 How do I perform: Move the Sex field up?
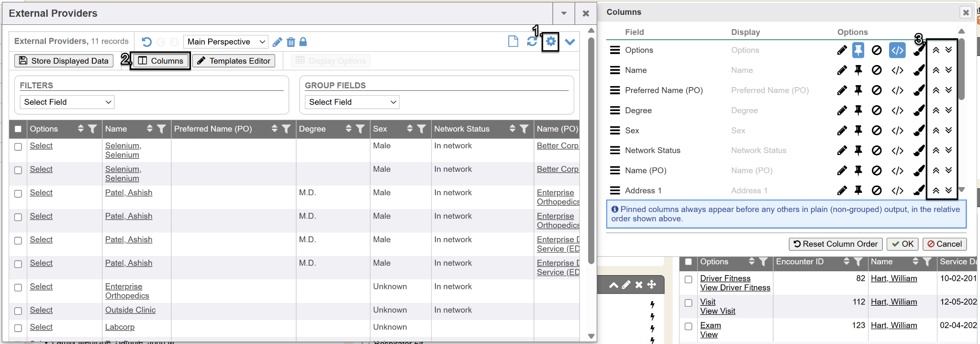point(935,131)
